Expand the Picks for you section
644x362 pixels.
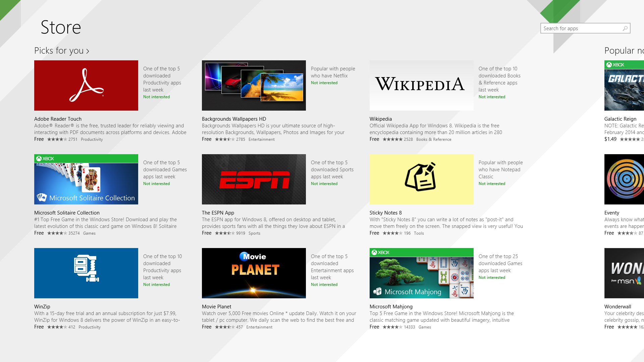tap(62, 51)
